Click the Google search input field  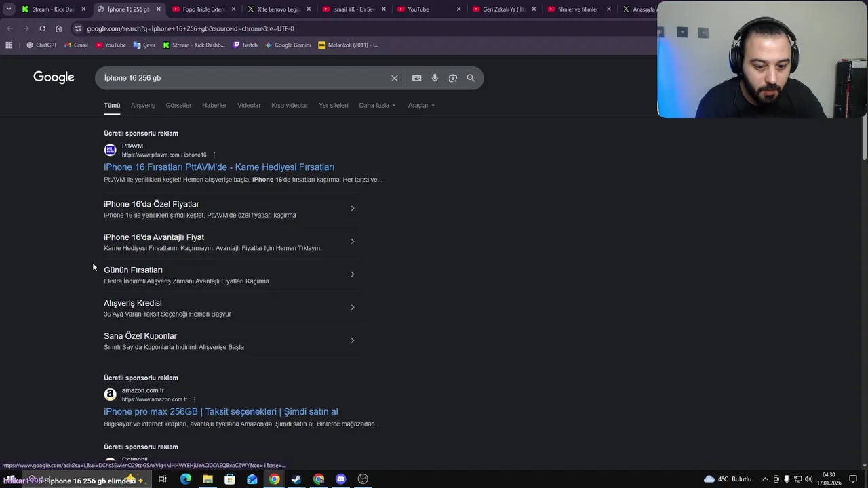coord(244,78)
